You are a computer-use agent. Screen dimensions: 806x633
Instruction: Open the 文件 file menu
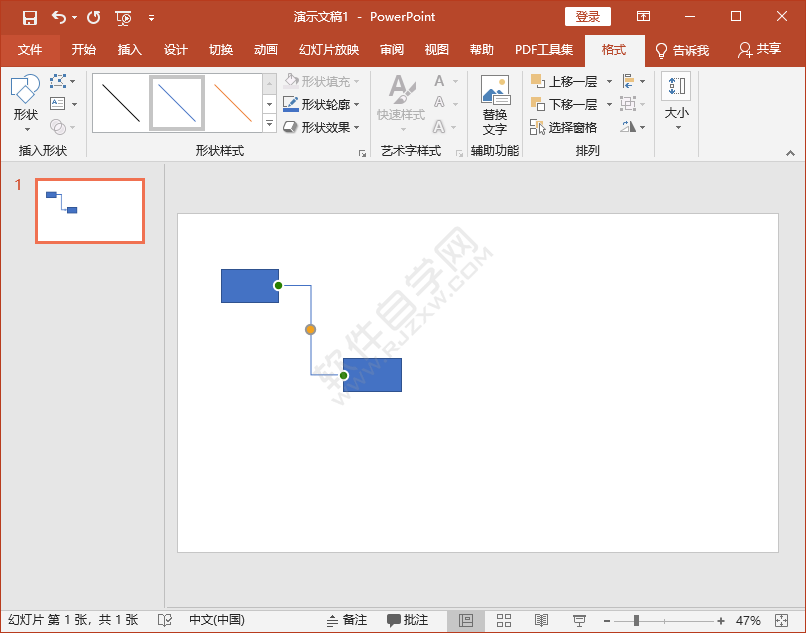[x=30, y=50]
